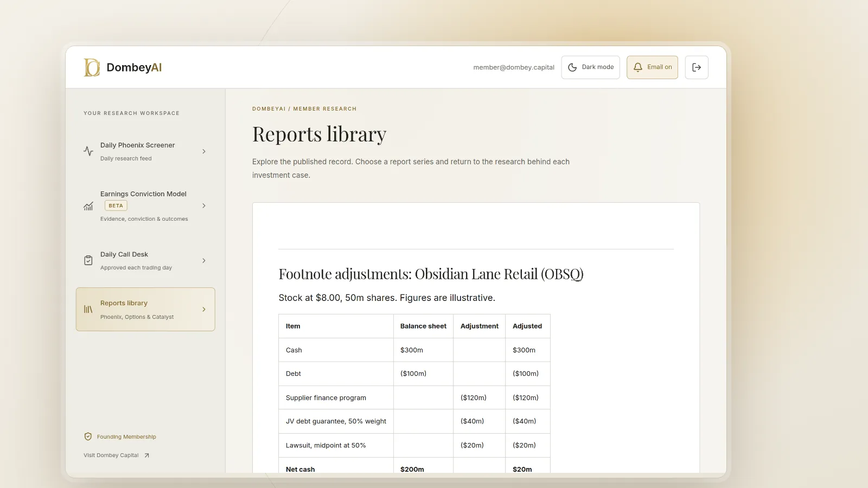Expand Daily Phoenix Screener chevron
868x488 pixels.
click(204, 151)
